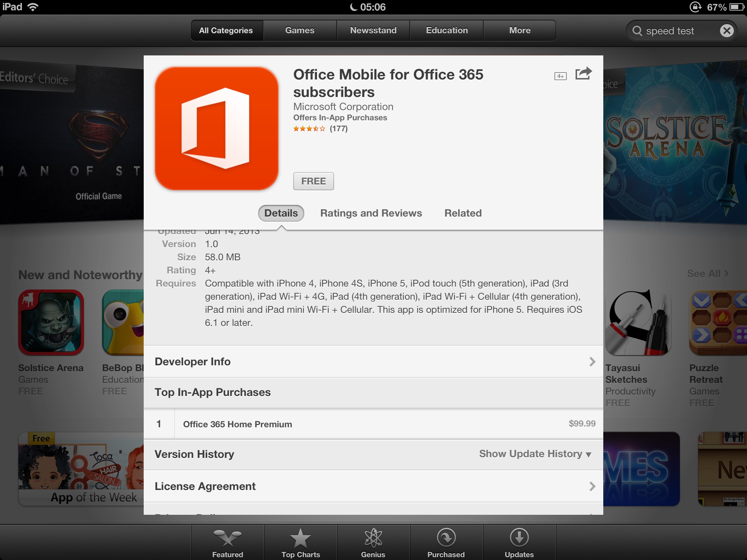Open the Featured tab
This screenshot has width=747, height=560.
(x=228, y=543)
